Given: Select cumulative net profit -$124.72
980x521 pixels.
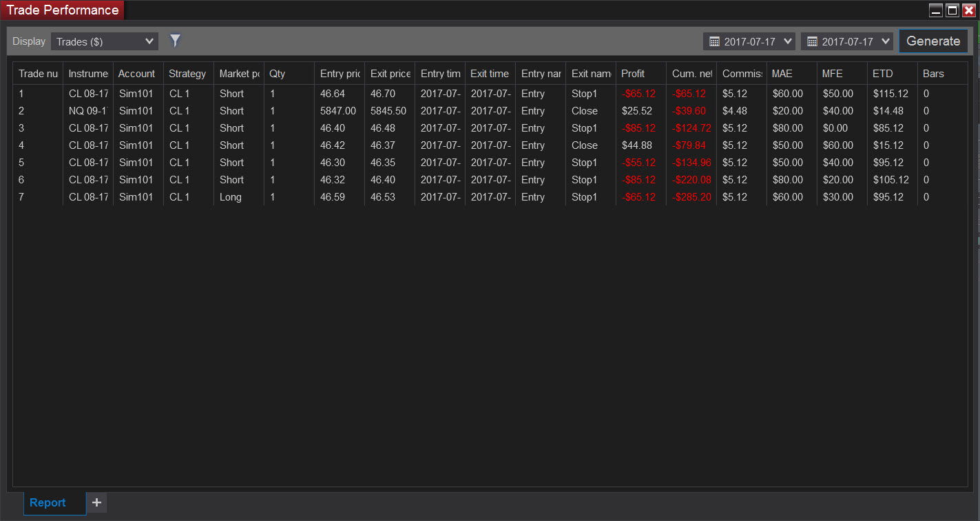Looking at the screenshot, I should (691, 128).
